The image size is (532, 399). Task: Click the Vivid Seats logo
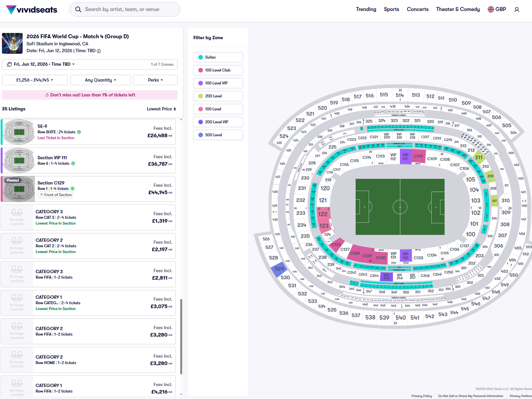[x=31, y=9]
